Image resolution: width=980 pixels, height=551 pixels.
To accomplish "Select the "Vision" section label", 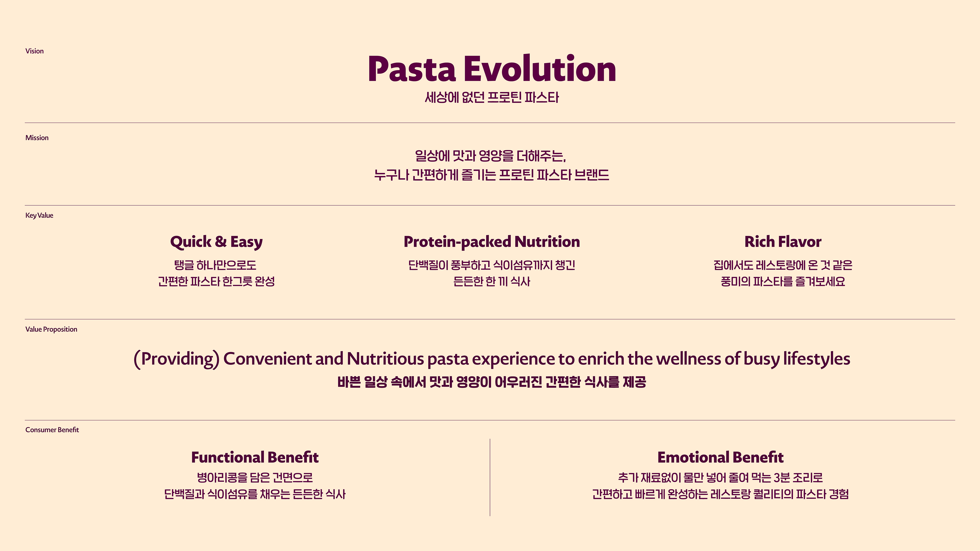I will click(x=35, y=51).
